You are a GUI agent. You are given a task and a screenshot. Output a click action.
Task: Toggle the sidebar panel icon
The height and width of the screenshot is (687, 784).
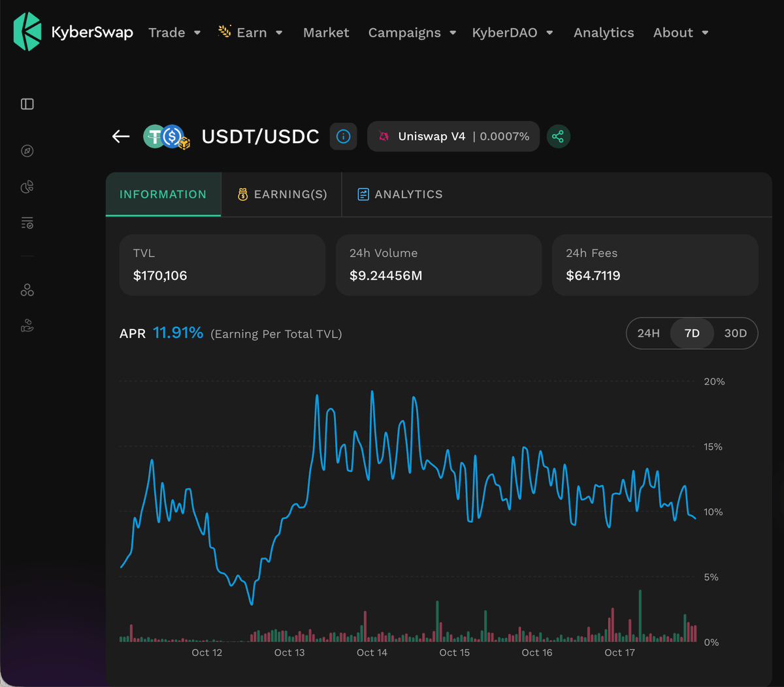tap(27, 104)
